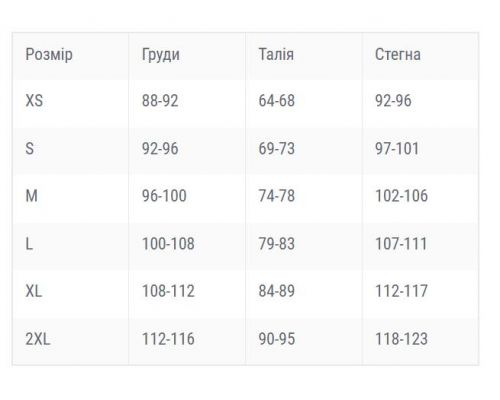The image size is (500, 400).
Task: Select hips value 118-123
Action: click(401, 339)
